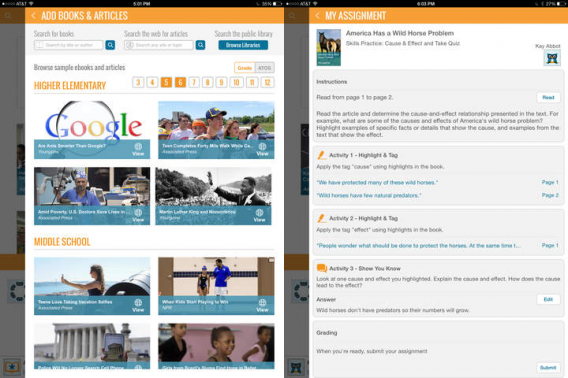Click the title America Has a Wild Horse Problem
568x378 pixels.
[x=400, y=33]
